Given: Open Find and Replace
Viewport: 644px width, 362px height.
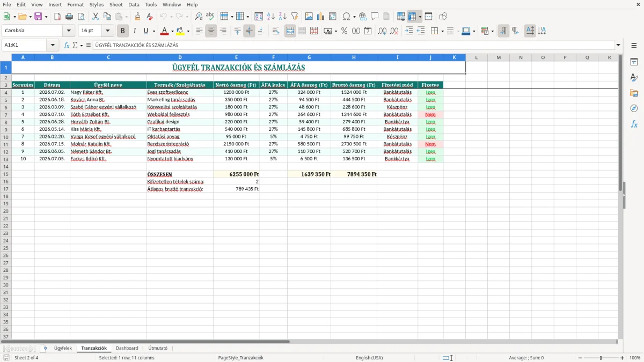Looking at the screenshot, I should point(199,17).
